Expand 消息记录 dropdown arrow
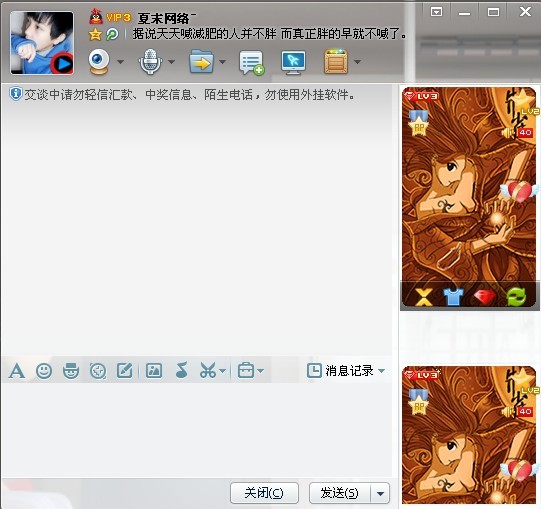Viewport: 541px width, 509px height. (381, 371)
